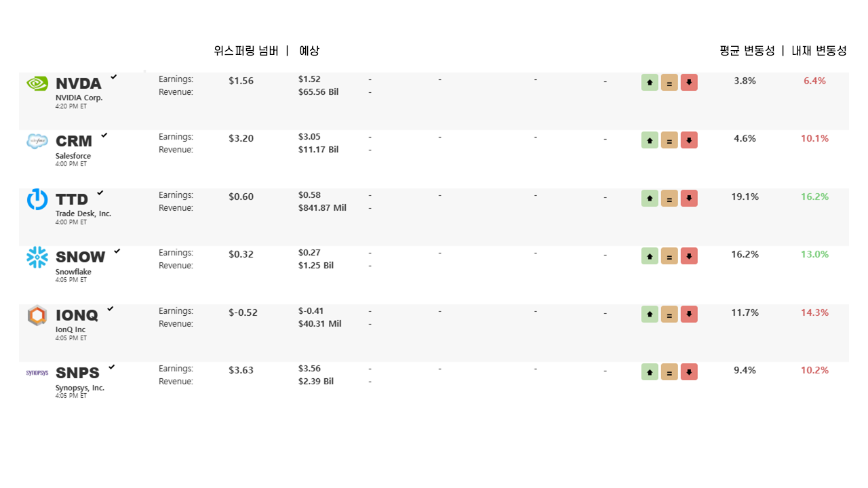Viewport: 868px width, 488px height.
Task: Vote red down arrow for CRM
Action: tap(689, 140)
